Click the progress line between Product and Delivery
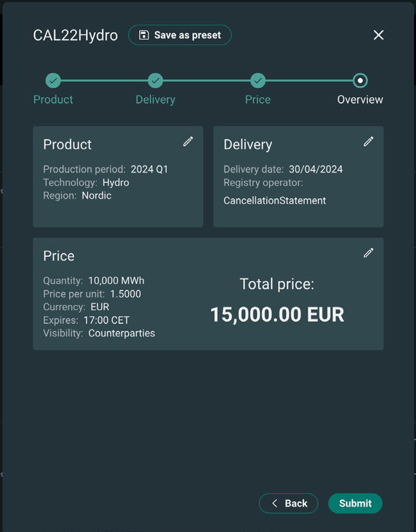Screen dimensions: 416x532 (x=104, y=80)
